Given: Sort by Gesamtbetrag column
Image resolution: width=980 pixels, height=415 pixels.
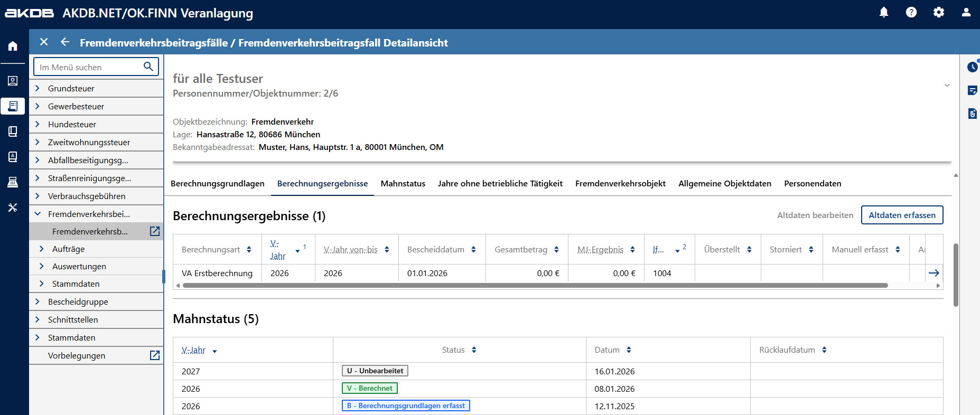Looking at the screenshot, I should click(x=556, y=250).
